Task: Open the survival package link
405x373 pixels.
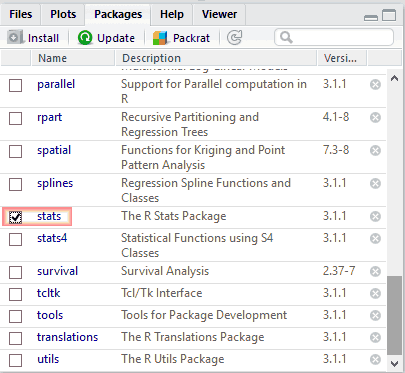Action: (57, 271)
